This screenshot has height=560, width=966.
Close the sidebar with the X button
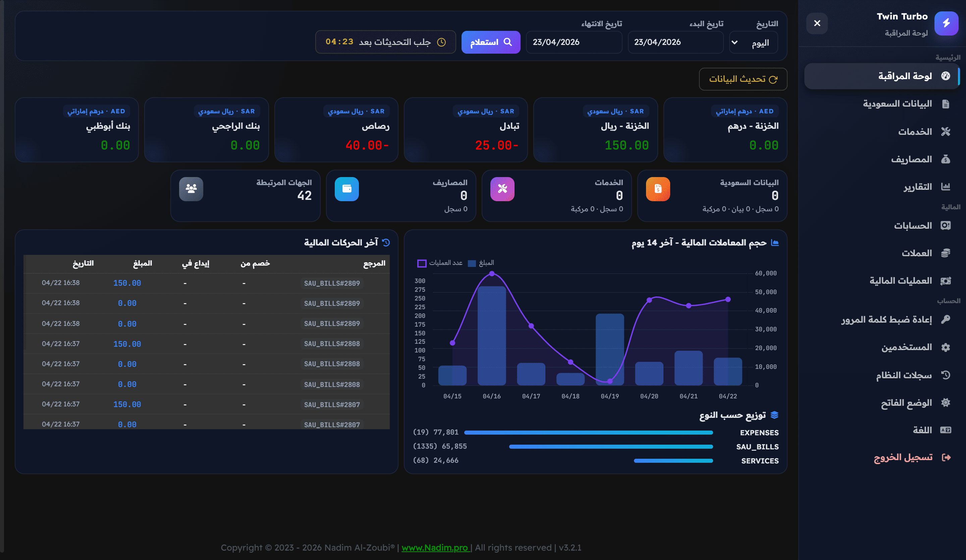pos(817,23)
